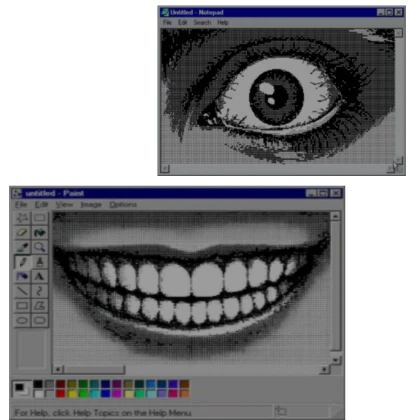Open the Search menu in Notepad
Screen dimensions: 420x420
tap(202, 22)
